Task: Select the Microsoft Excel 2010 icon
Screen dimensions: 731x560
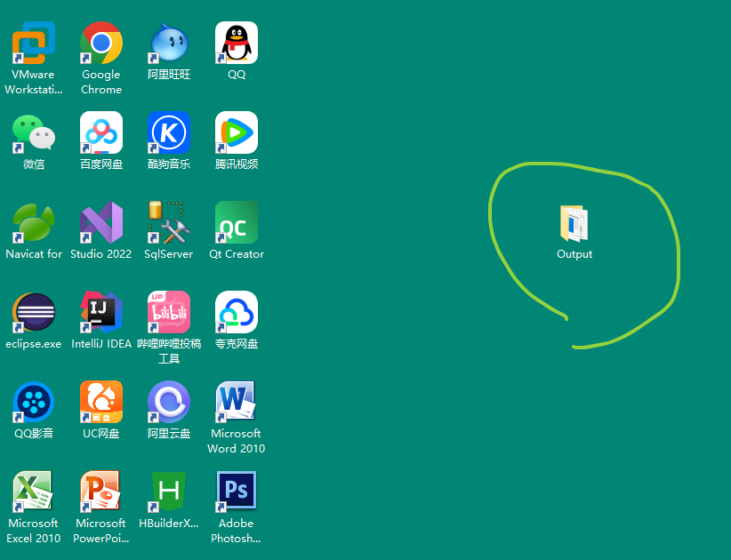Action: coord(34,492)
